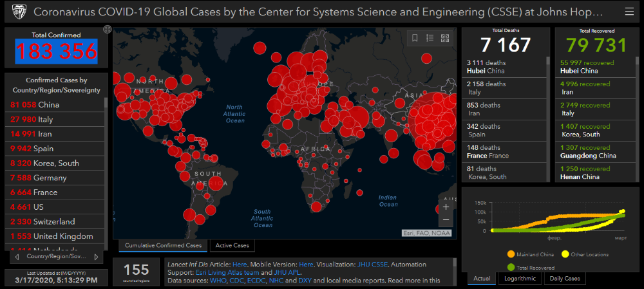The height and width of the screenshot is (289, 644).
Task: Select the 2 330 Switzerland row
Action: [55, 221]
